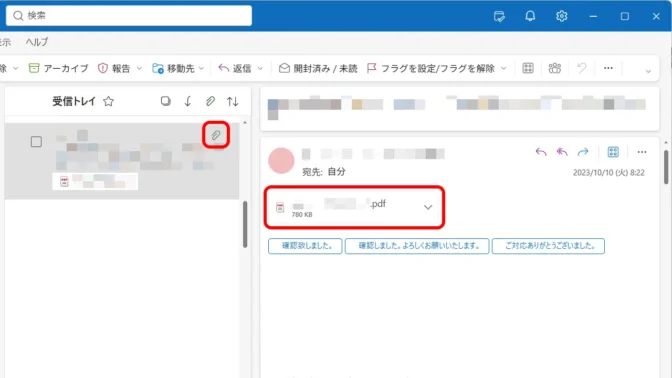
Task: Click suggested reply ご対応ありがとうございました。
Action: [548, 246]
